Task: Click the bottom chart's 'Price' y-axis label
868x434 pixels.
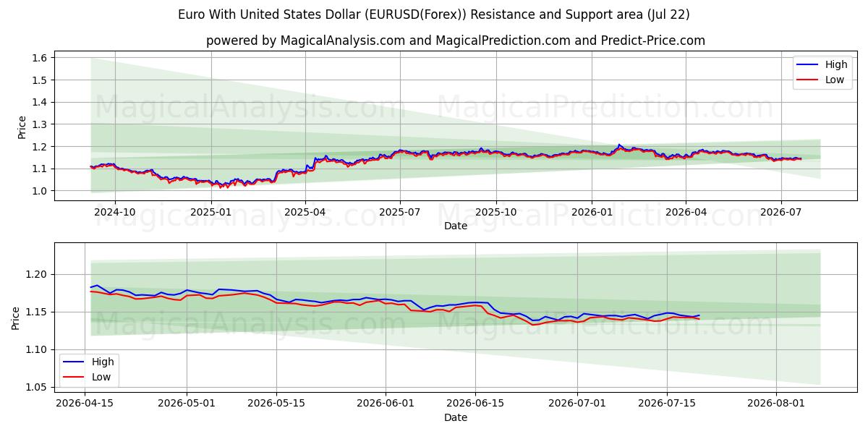Action: tap(16, 318)
